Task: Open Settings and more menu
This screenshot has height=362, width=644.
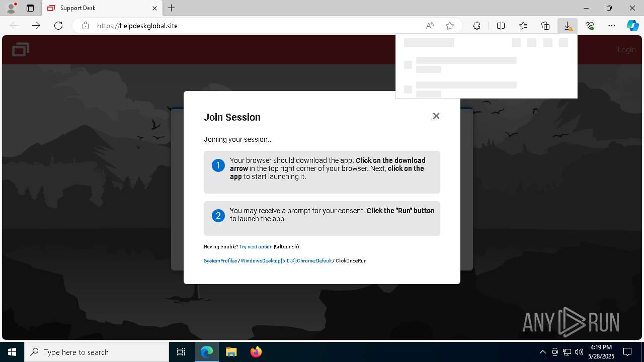Action: click(612, 26)
